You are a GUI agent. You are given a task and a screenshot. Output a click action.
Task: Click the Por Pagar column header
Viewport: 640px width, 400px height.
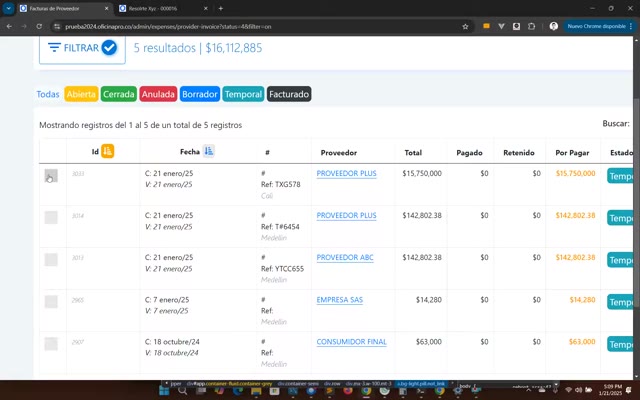[572, 153]
